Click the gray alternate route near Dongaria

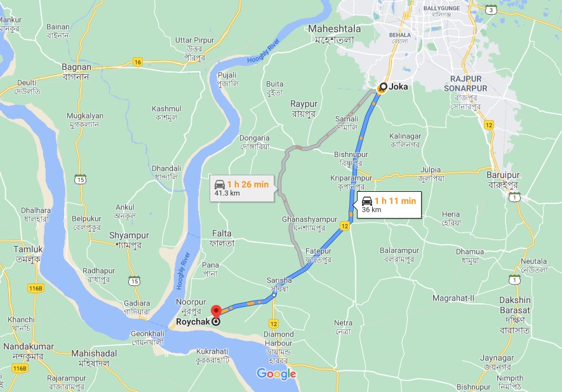[x=283, y=161]
